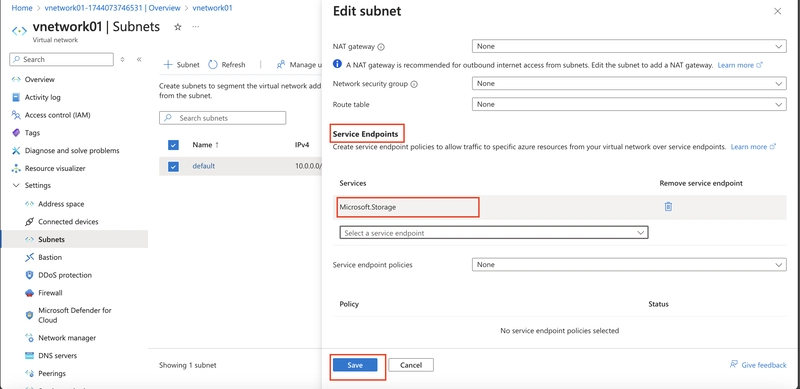
Task: Open Address space settings
Action: 61,204
